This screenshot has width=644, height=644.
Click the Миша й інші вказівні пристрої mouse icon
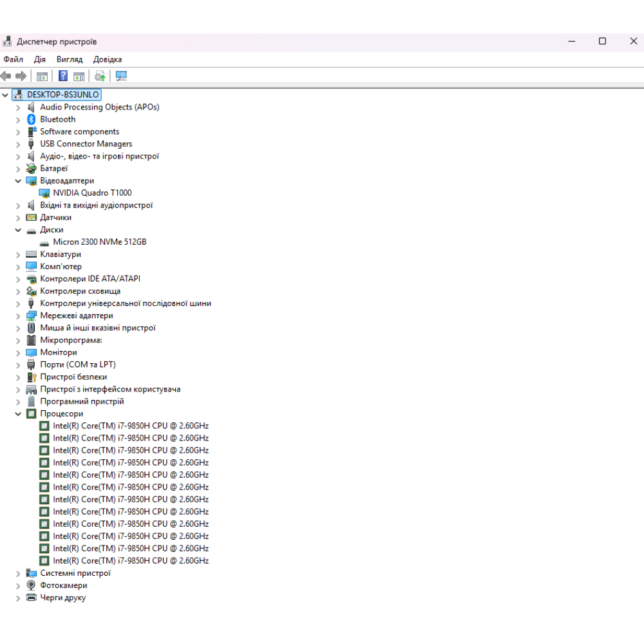point(31,328)
